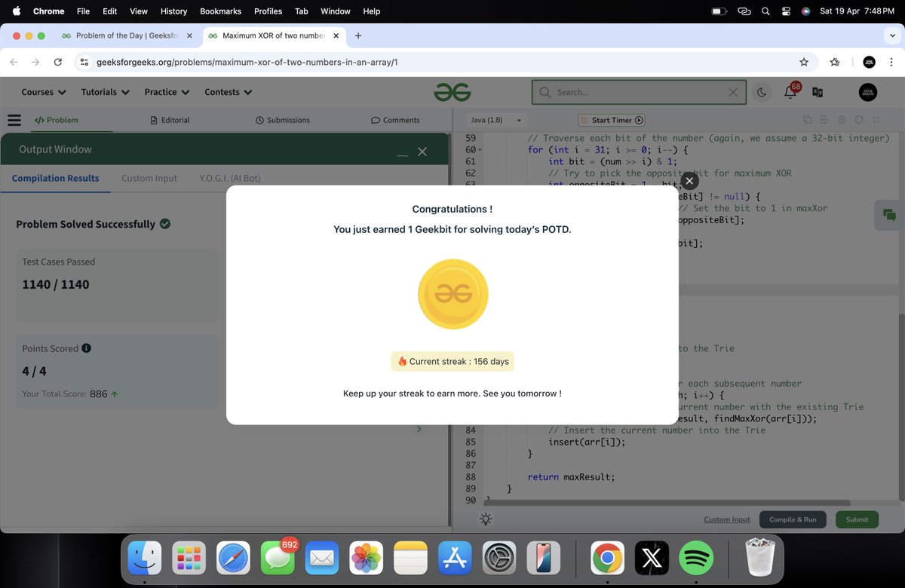Minimize the Output Window panel
Screen dimensions: 905x588
[403, 154]
